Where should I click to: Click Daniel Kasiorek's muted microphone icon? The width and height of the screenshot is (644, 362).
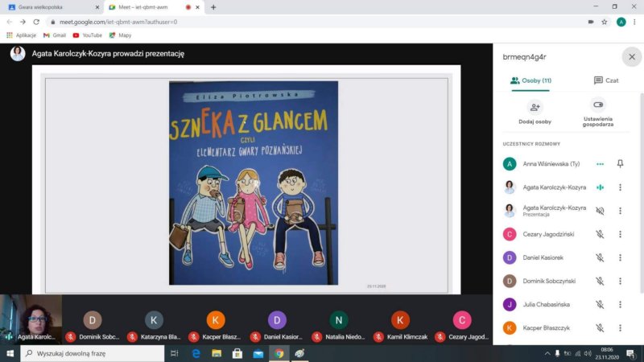(600, 257)
